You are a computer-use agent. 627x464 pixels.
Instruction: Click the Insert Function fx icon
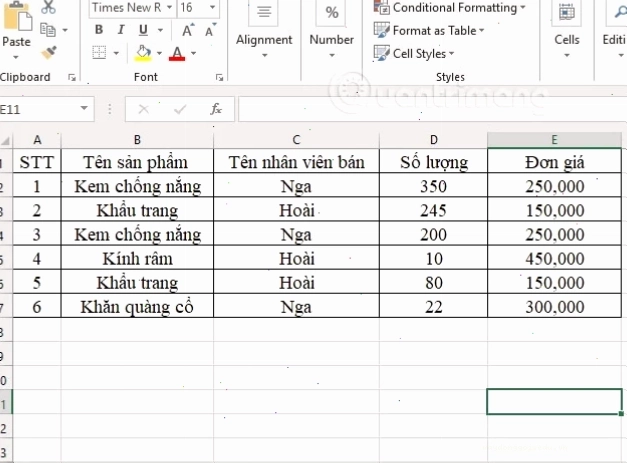pos(216,109)
